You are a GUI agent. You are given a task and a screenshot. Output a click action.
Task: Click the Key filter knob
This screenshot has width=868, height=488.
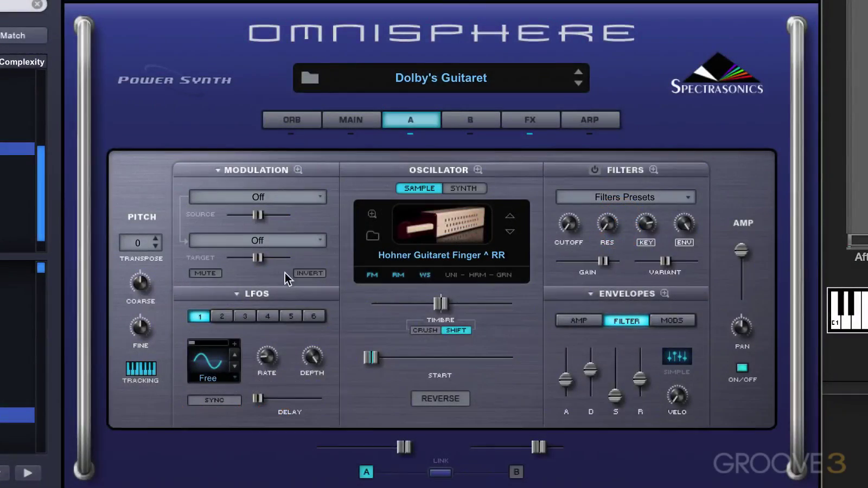coord(646,223)
